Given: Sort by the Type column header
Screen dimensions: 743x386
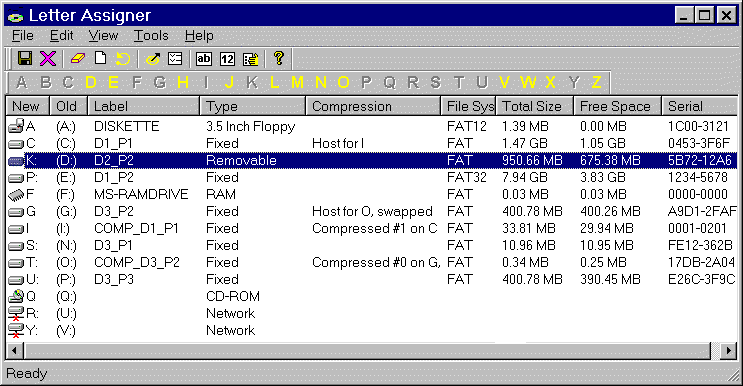Looking at the screenshot, I should tap(253, 106).
